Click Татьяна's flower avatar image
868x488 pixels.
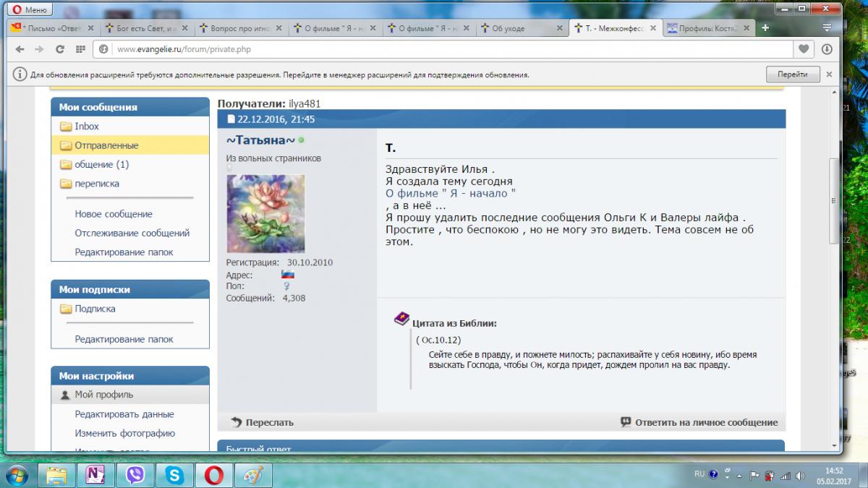coord(265,213)
